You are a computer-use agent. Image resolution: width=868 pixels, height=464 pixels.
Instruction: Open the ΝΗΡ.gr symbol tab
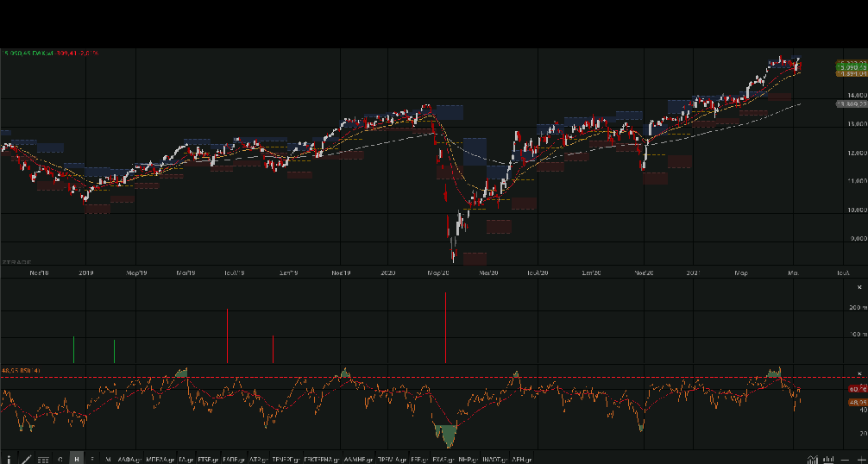click(x=468, y=460)
